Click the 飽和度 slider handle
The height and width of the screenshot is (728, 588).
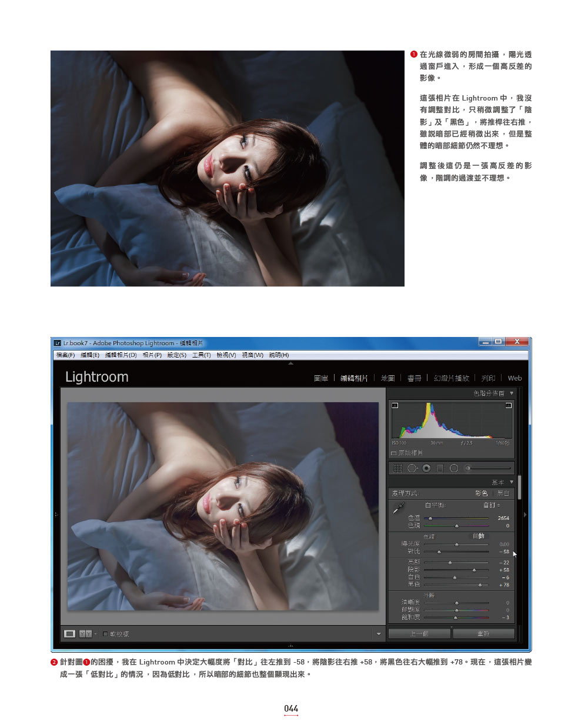tap(455, 617)
